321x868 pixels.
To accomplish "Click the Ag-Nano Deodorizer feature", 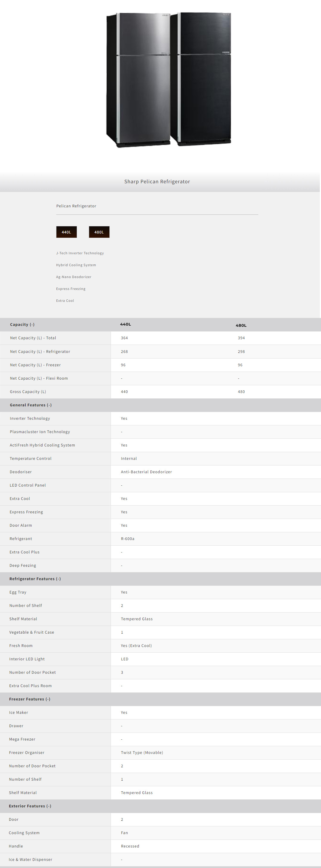I will (x=73, y=277).
